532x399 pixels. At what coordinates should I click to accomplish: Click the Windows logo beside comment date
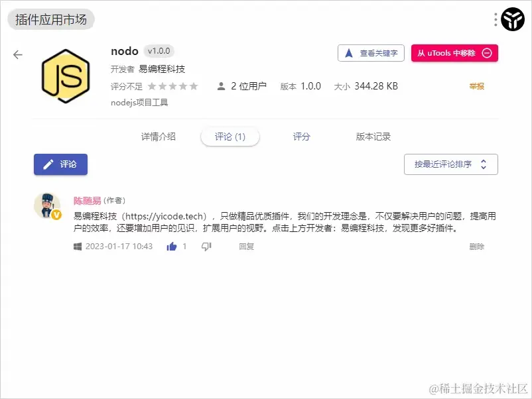[x=78, y=247]
